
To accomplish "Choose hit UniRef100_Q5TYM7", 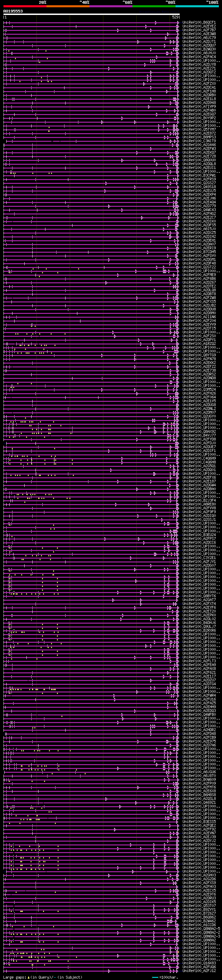I will click(x=199, y=130).
